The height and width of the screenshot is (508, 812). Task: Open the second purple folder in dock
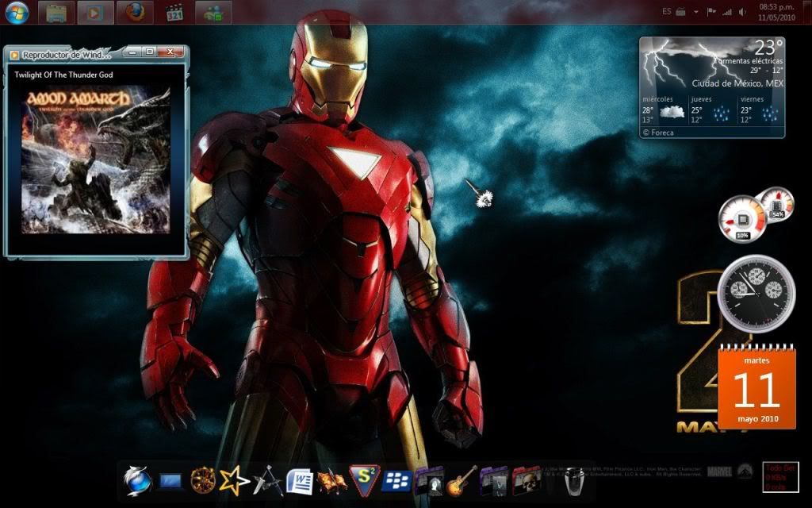click(x=494, y=481)
